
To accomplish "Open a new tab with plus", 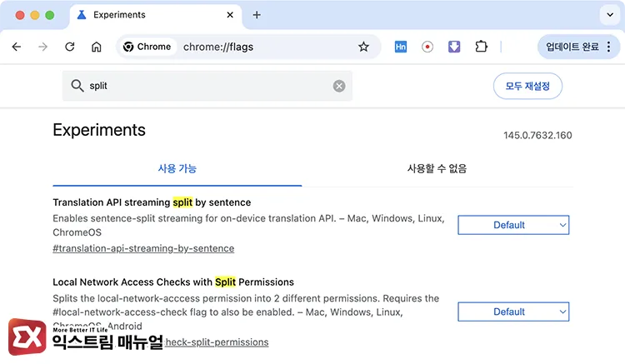I will pyautogui.click(x=257, y=15).
